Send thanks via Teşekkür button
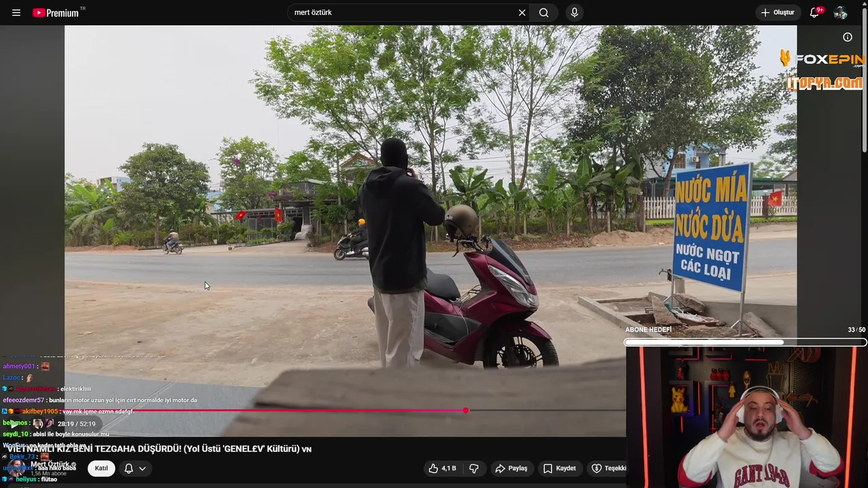Image resolution: width=868 pixels, height=488 pixels. tap(608, 468)
